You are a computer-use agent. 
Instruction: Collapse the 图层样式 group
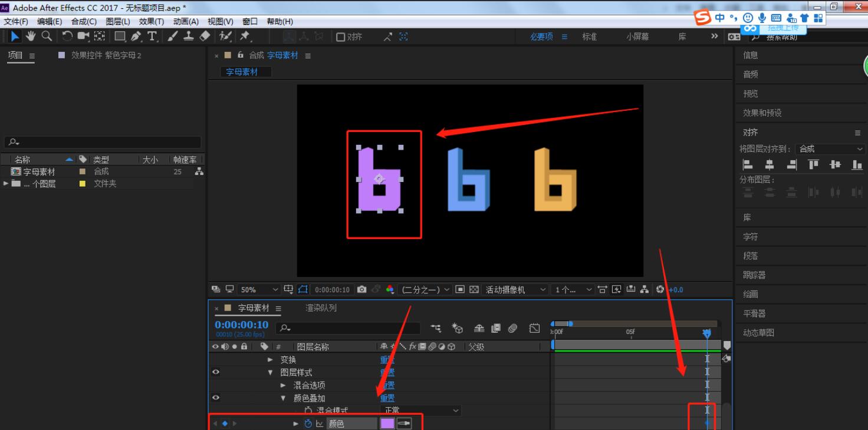pos(271,372)
